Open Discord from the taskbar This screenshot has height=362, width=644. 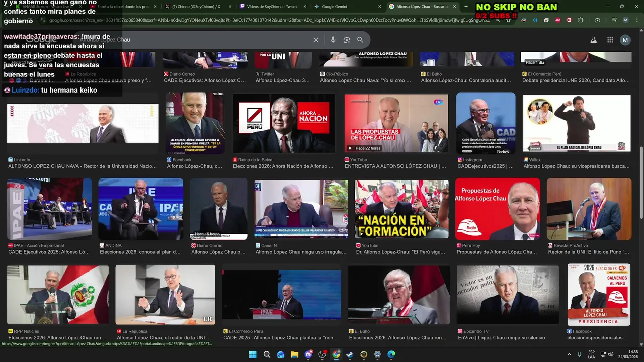click(308, 354)
